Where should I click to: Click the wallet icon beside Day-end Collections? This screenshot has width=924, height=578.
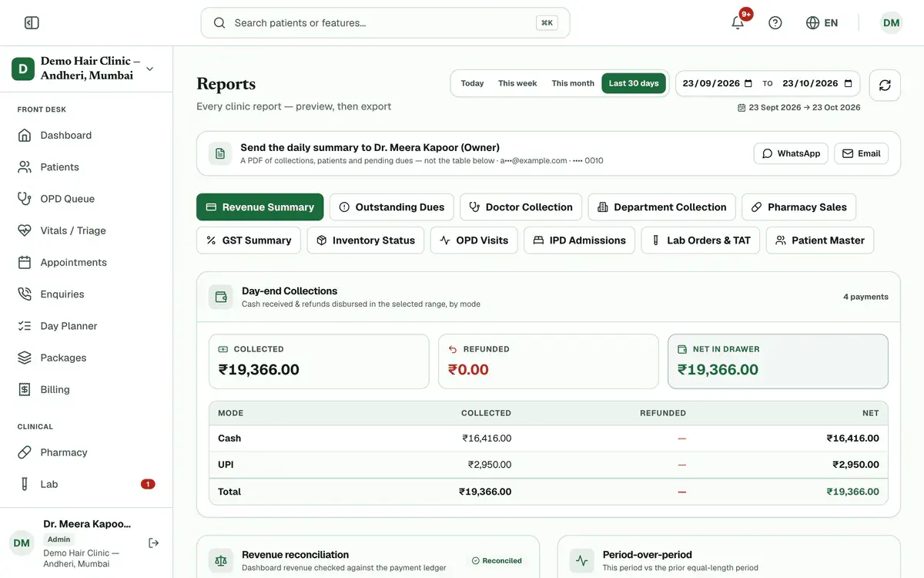pyautogui.click(x=221, y=297)
